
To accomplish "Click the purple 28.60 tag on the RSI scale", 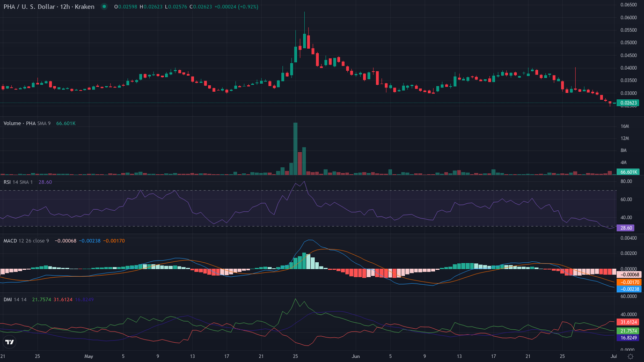I will 626,228.
